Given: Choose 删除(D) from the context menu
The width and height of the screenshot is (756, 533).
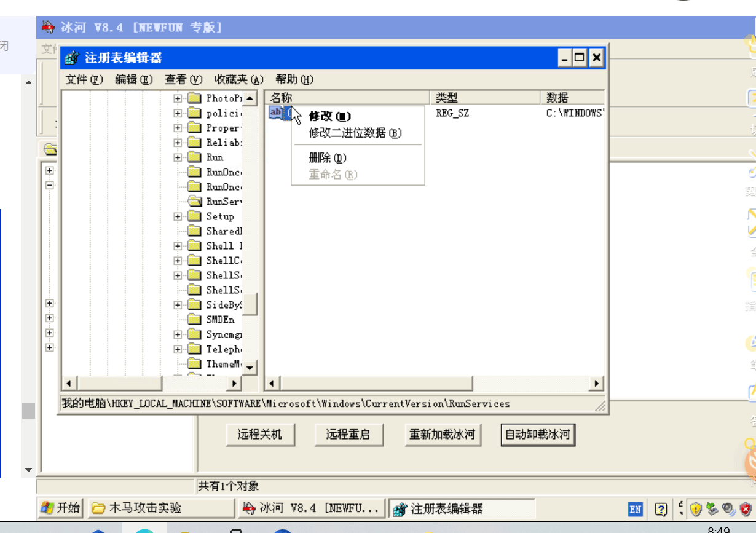Looking at the screenshot, I should [358, 158].
